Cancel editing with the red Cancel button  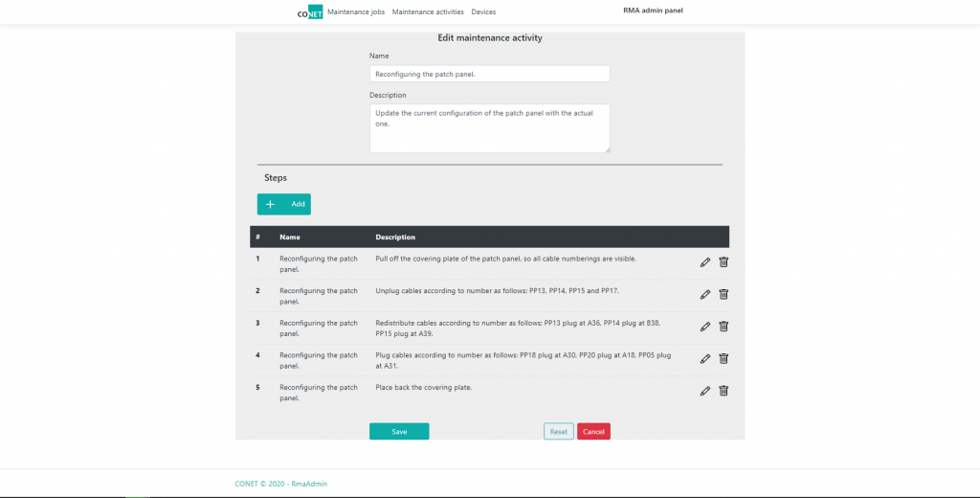593,432
